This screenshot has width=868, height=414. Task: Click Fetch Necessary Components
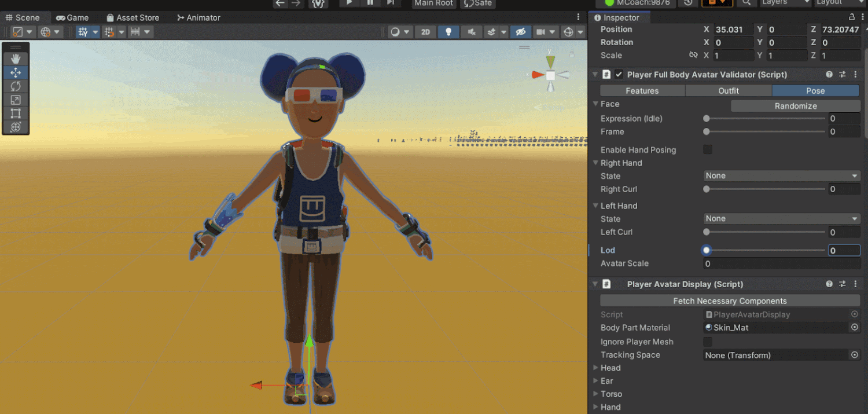pyautogui.click(x=729, y=301)
